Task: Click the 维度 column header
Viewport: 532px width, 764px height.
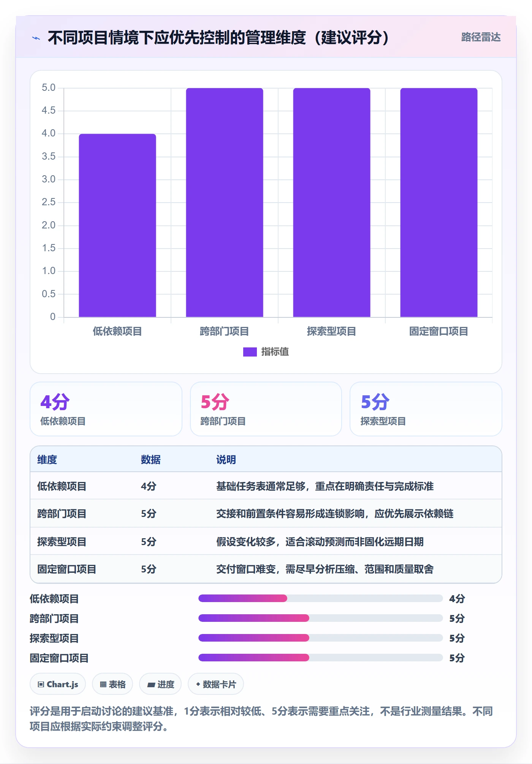Action: (47, 460)
